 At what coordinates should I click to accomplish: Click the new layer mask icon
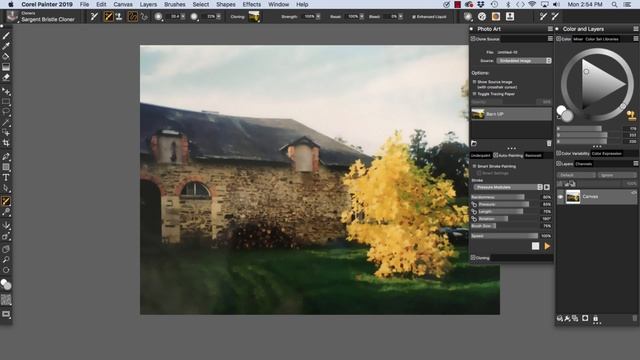(585, 318)
